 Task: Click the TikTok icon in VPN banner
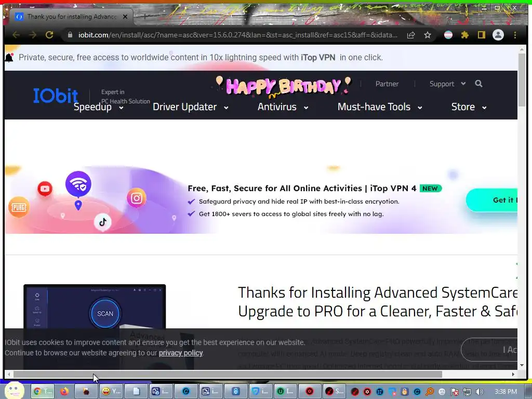tap(103, 222)
